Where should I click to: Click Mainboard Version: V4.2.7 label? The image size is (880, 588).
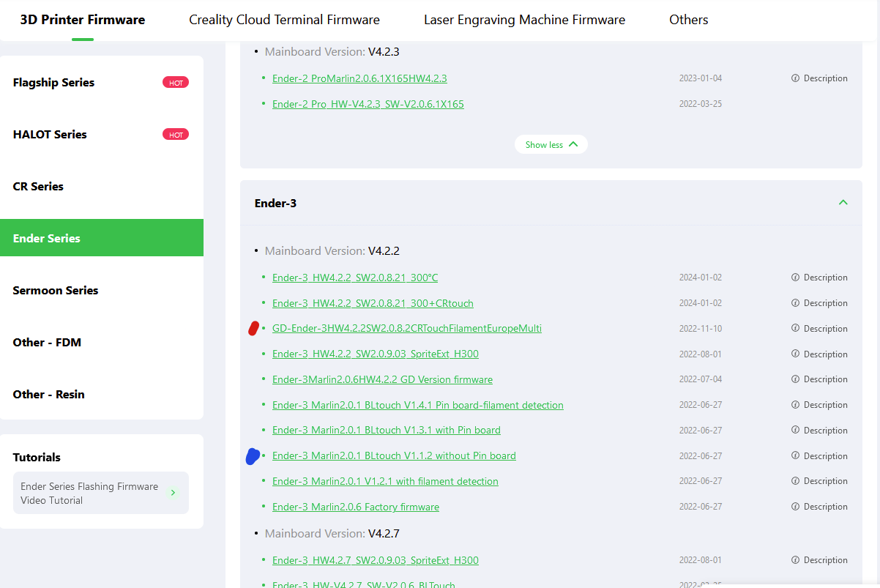(332, 534)
